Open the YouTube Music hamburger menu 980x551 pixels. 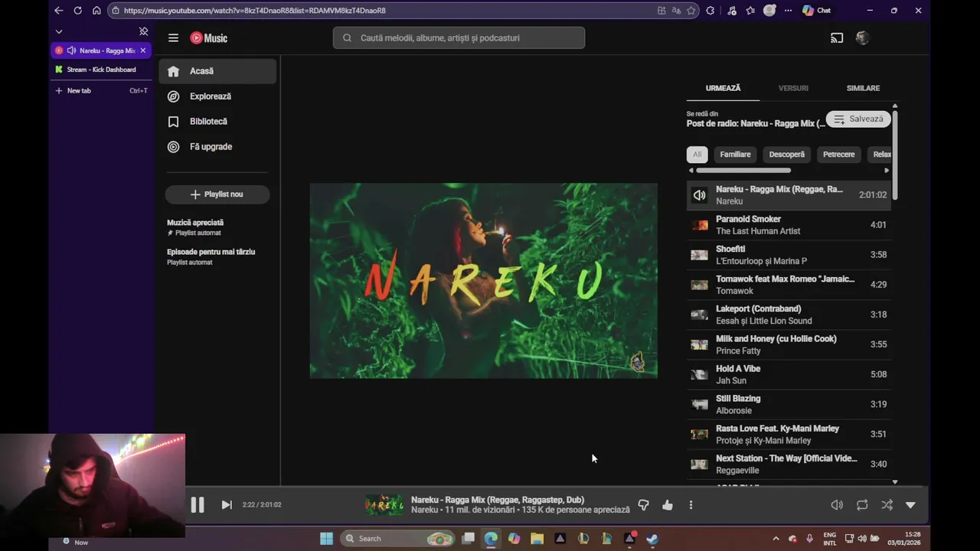coord(173,37)
